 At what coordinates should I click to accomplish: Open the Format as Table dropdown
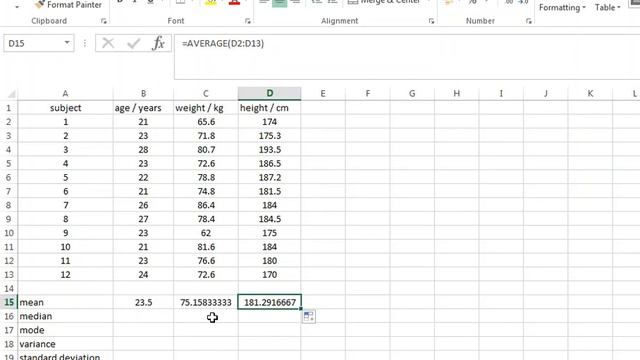pos(607,7)
